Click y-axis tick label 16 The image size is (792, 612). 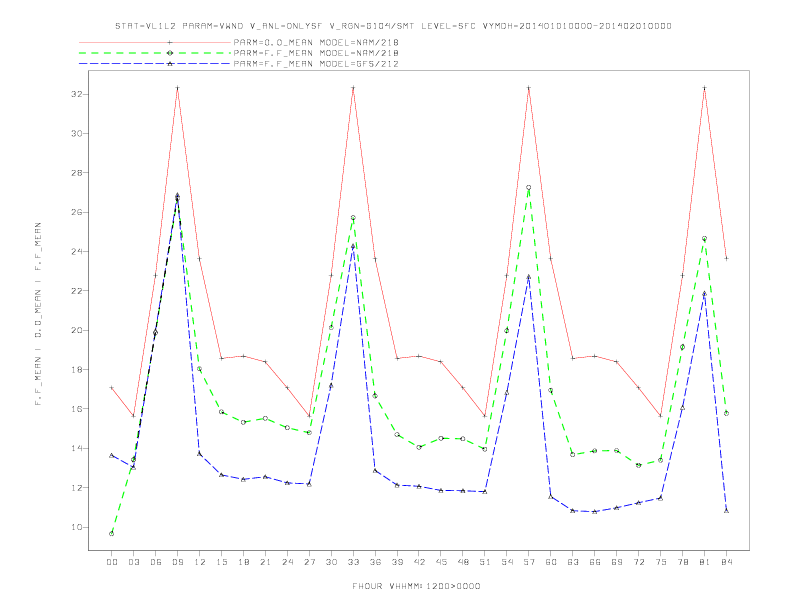[x=77, y=409]
